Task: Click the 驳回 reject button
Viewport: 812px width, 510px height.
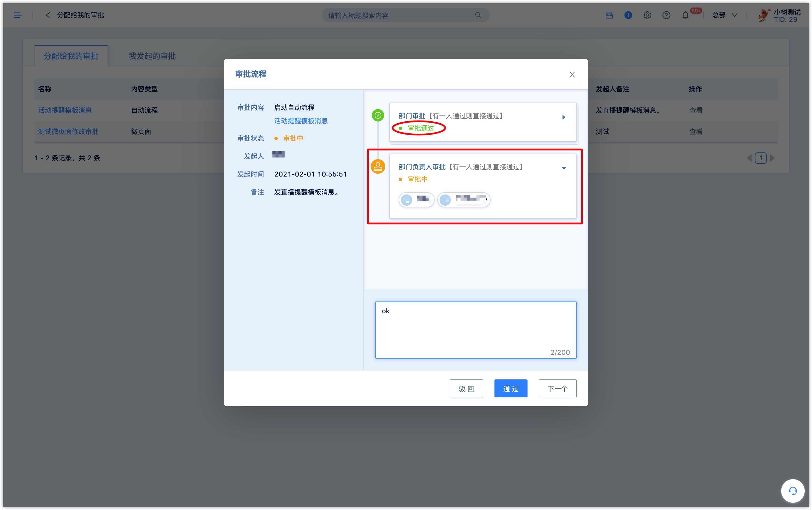Action: pos(466,389)
